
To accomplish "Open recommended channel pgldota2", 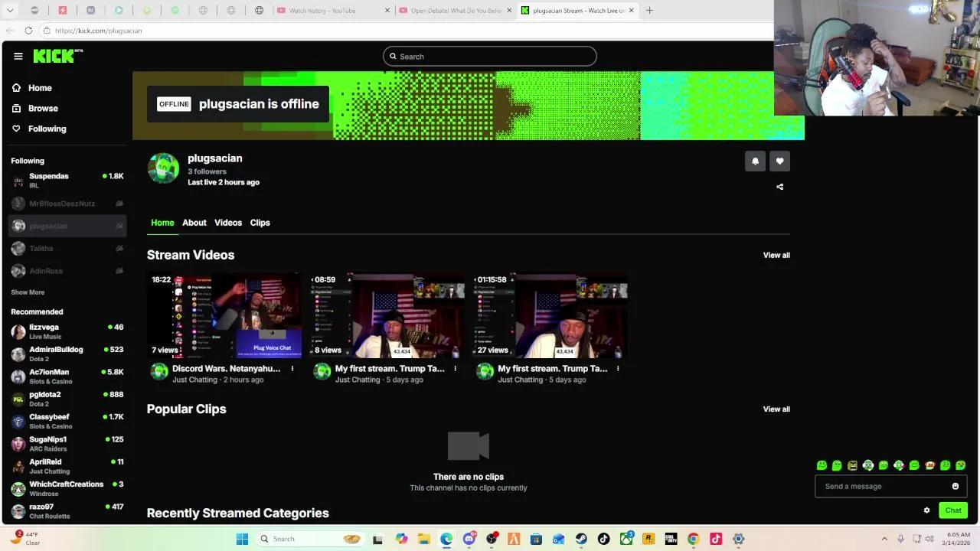I will pos(67,399).
